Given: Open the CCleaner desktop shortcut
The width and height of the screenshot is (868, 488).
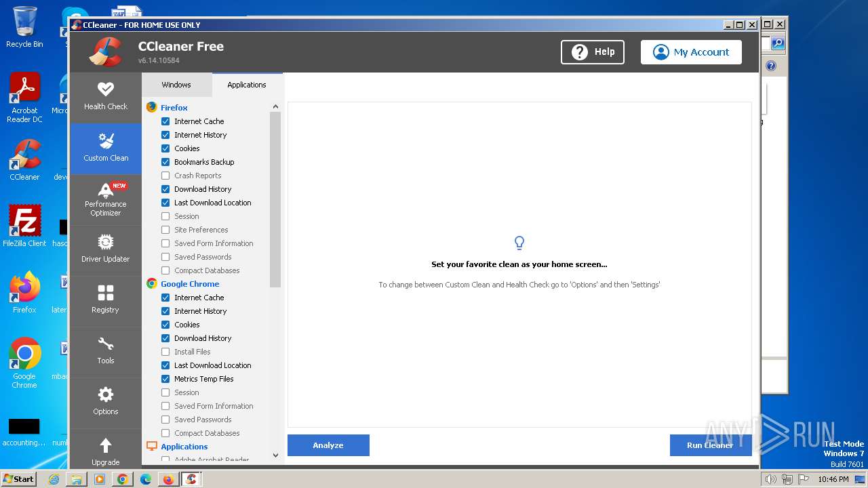Looking at the screenshot, I should [24, 160].
